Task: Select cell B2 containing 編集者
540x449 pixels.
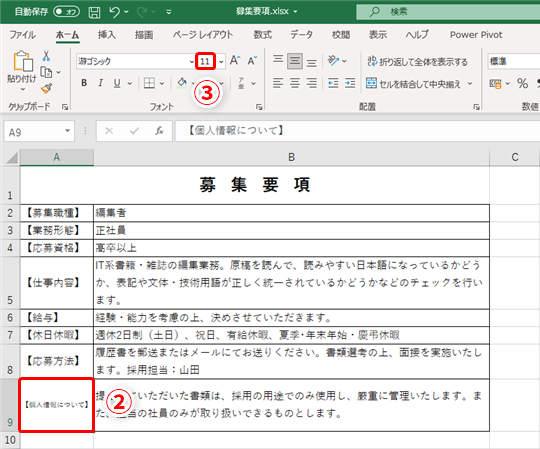Action: click(x=291, y=213)
